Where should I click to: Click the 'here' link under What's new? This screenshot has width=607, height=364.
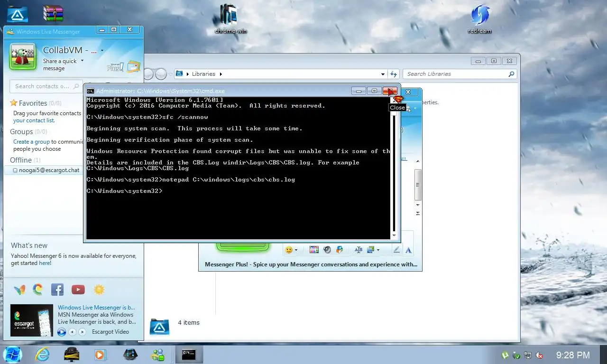click(45, 263)
